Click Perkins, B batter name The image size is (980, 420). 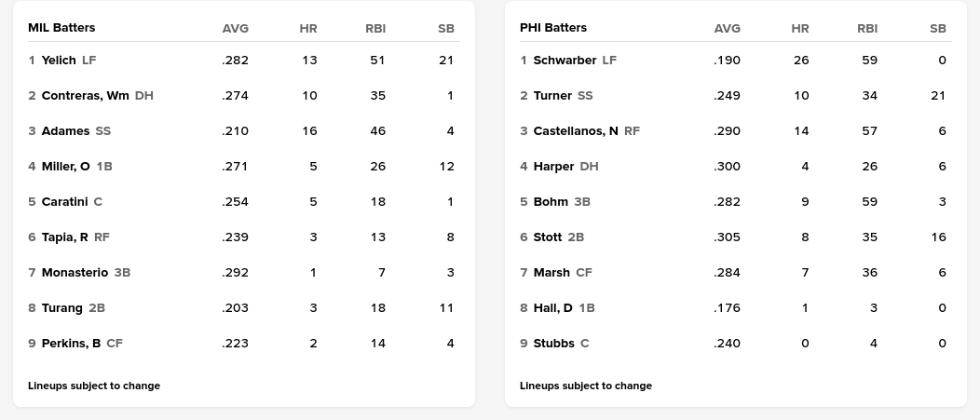(71, 344)
